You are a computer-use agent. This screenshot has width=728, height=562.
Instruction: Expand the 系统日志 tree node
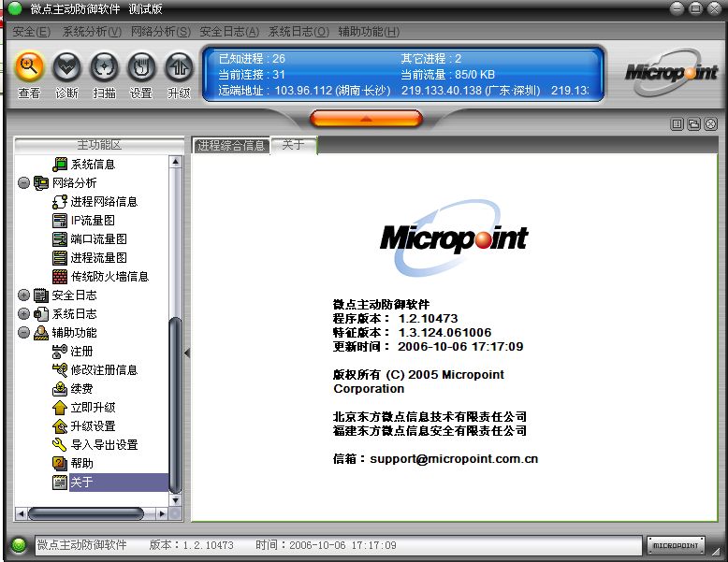(23, 313)
